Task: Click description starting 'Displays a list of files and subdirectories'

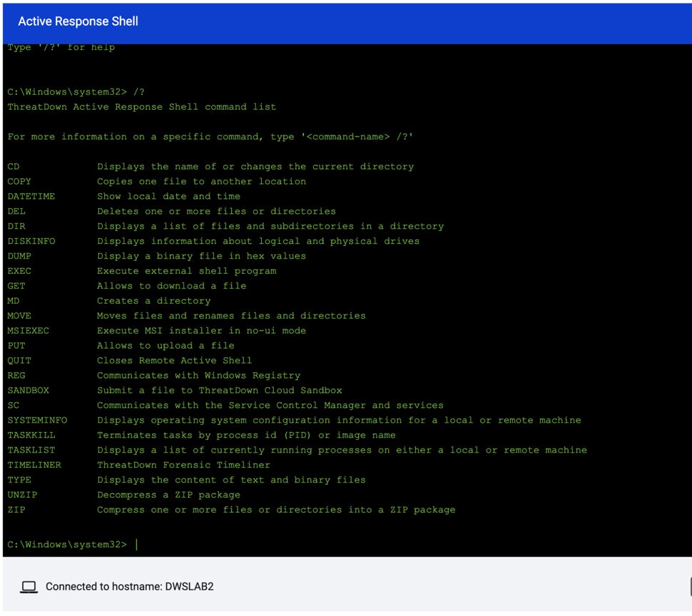Action: coord(270,227)
